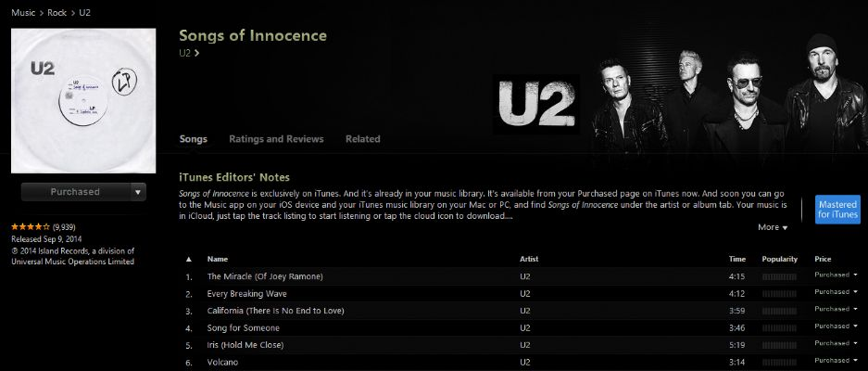Select the Songs tab
Viewport: 868px width, 371px height.
[193, 139]
